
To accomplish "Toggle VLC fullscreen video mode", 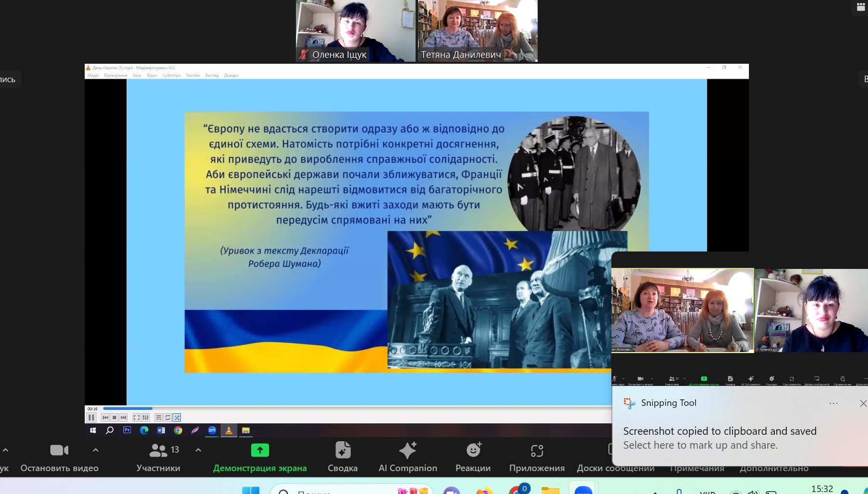I will point(136,418).
